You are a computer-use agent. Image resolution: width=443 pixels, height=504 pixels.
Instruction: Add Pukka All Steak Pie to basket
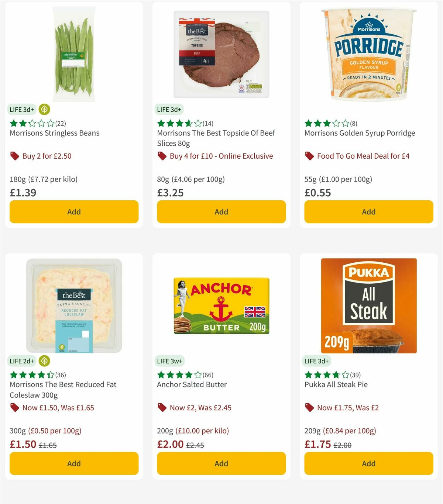[x=368, y=463]
